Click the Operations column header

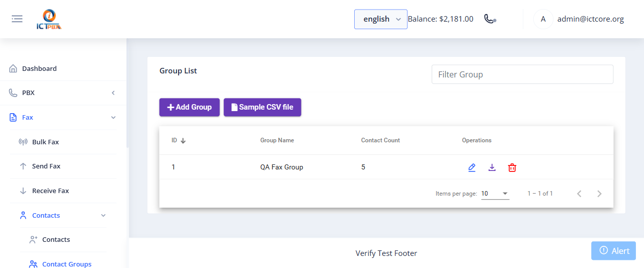point(477,140)
